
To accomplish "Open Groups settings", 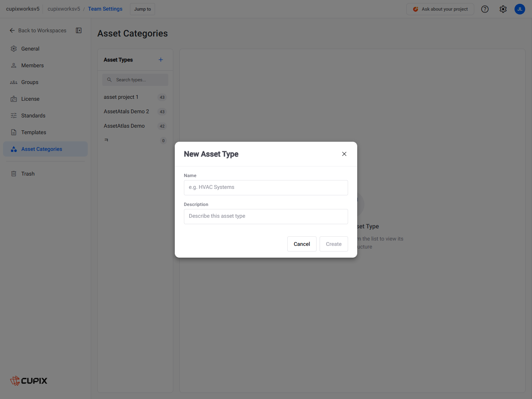I will point(45,82).
